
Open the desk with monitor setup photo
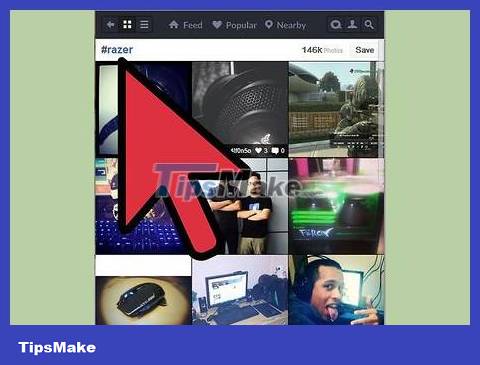point(240,290)
